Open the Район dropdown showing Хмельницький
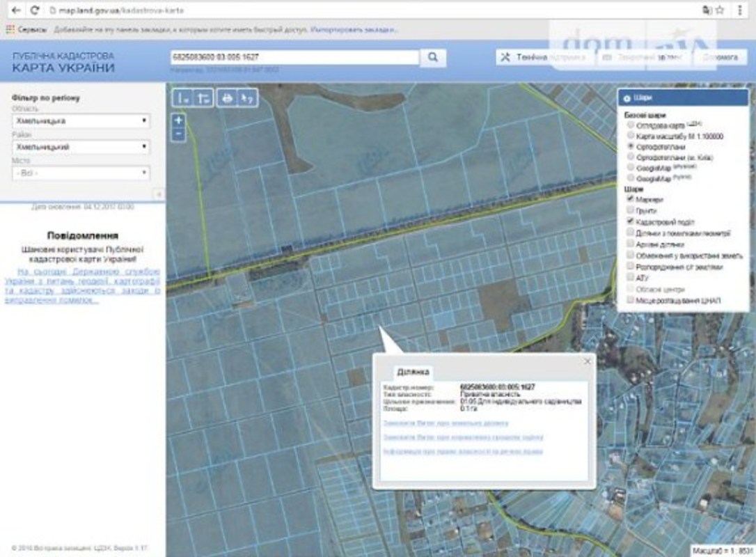Screen dimensions: 756x557 coord(81,147)
